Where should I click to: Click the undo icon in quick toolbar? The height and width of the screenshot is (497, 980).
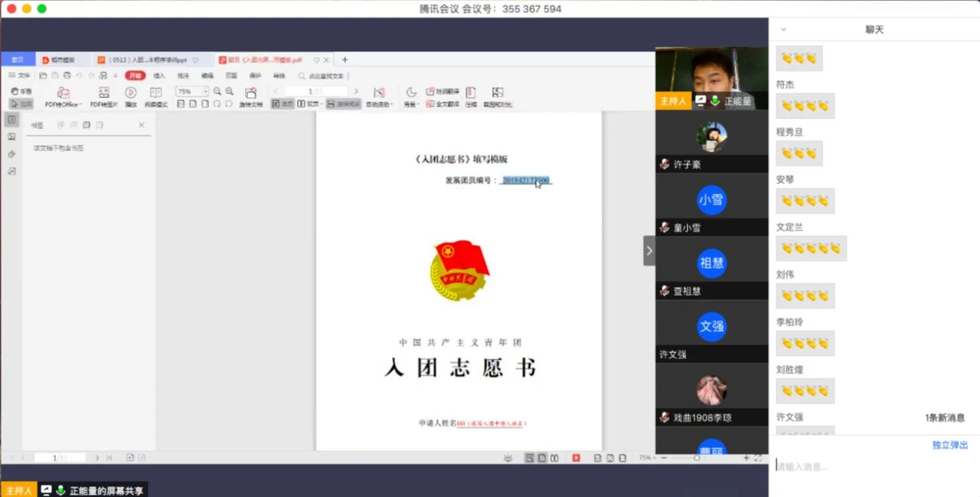click(79, 76)
